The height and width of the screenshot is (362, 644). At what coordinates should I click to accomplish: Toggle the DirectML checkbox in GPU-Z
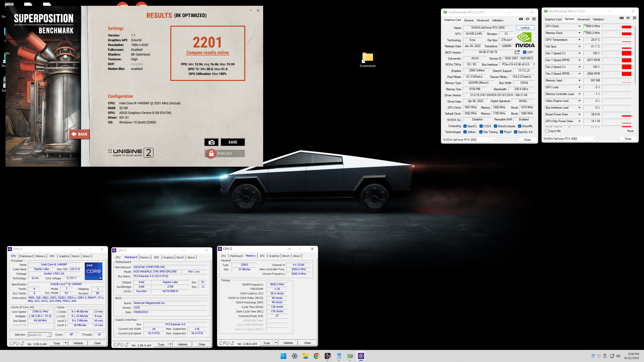519,126
